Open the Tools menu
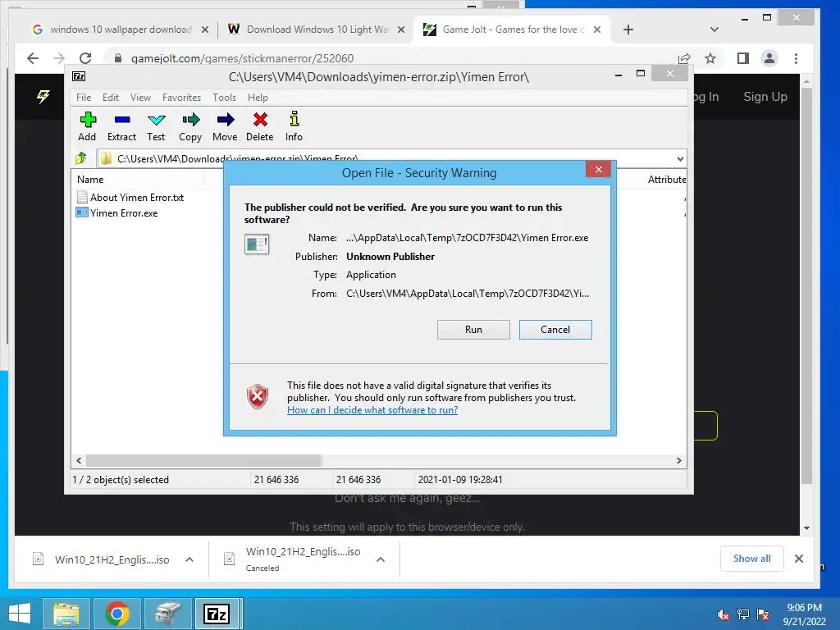840x630 pixels. 224,98
